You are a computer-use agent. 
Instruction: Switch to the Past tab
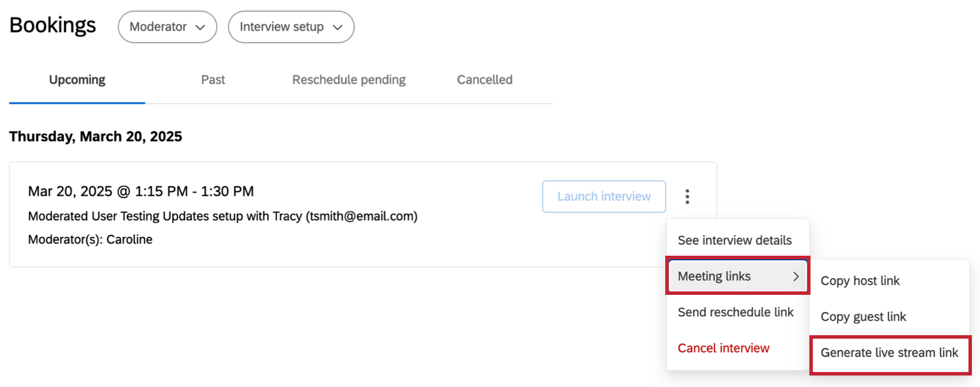(213, 79)
